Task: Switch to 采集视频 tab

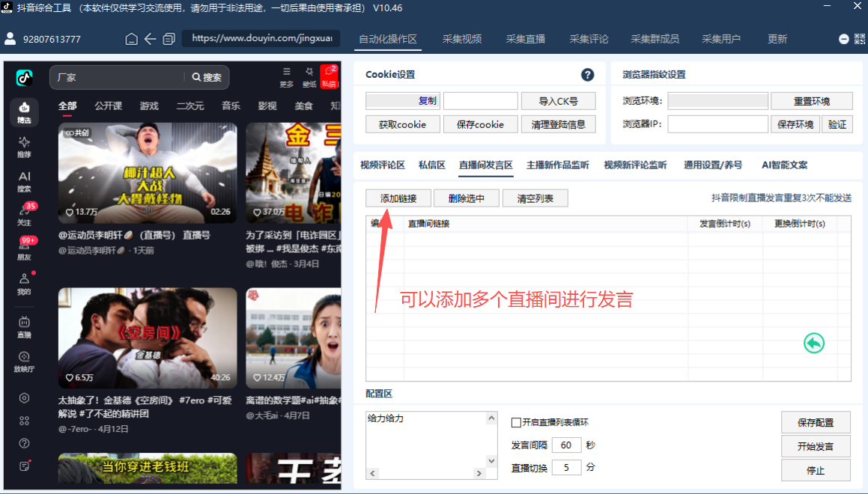Action: pos(461,39)
